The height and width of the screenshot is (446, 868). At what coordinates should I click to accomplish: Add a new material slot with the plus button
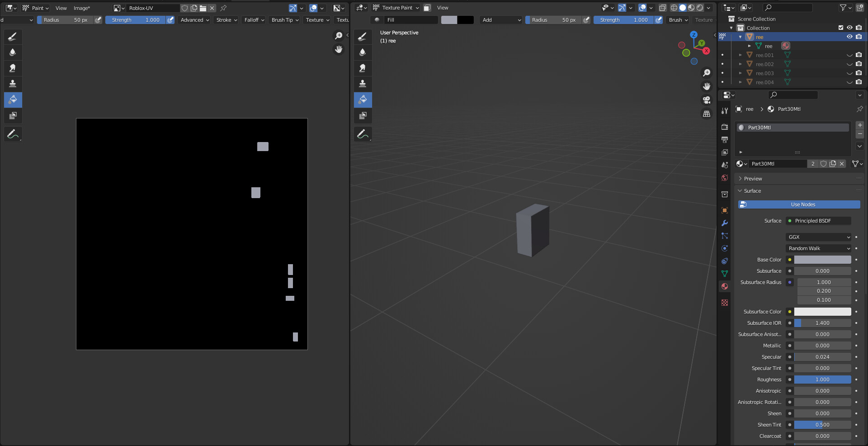pos(860,126)
